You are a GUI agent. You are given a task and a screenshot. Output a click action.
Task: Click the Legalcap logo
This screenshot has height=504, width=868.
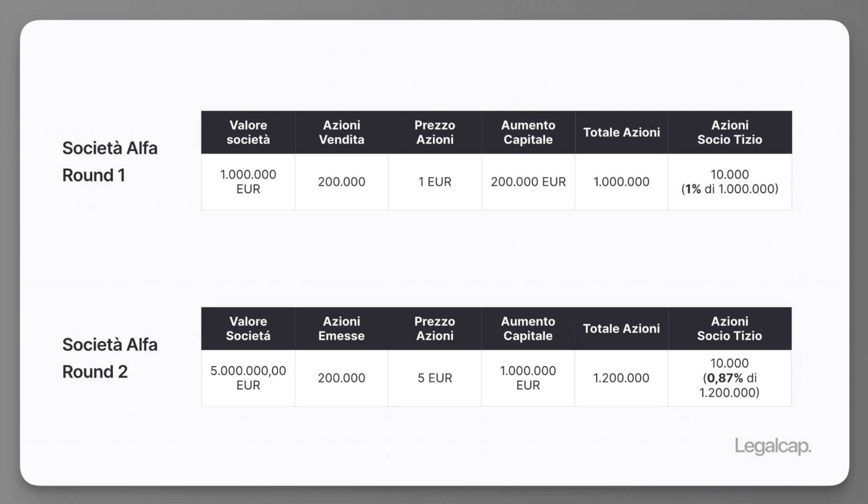point(773,446)
